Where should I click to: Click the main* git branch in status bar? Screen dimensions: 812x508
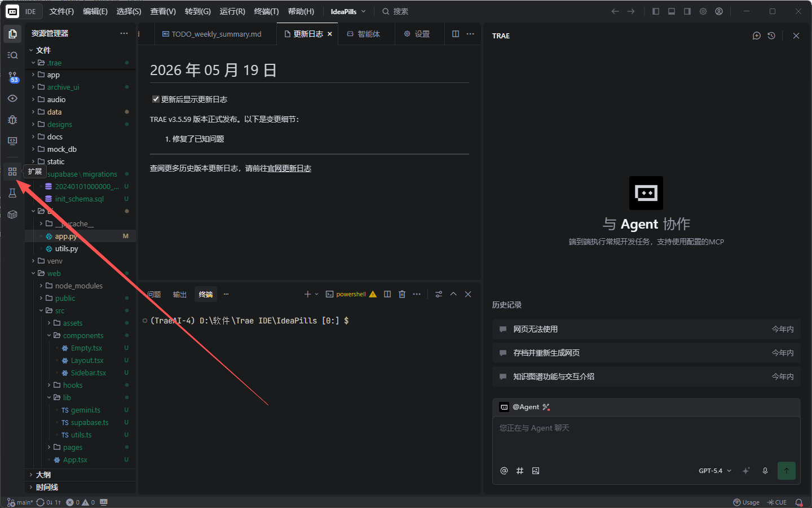[20, 502]
